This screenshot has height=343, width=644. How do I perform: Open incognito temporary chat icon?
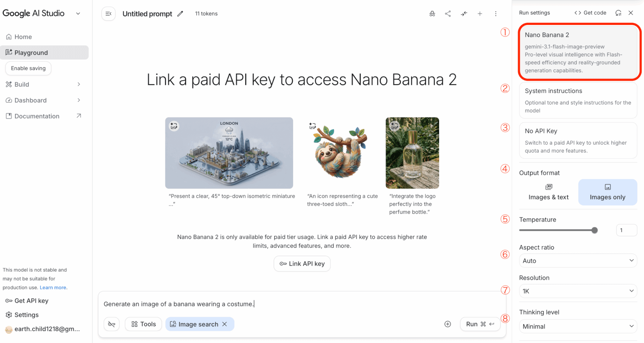(432, 14)
